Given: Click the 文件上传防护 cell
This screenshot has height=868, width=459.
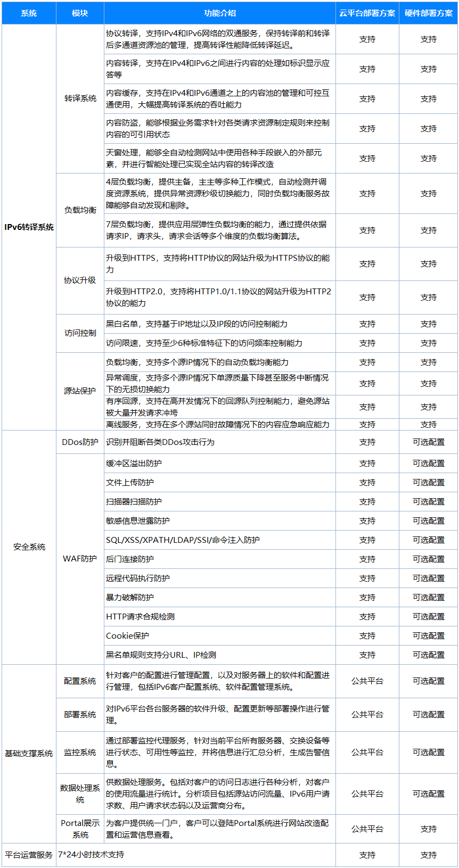Looking at the screenshot, I should (x=220, y=483).
